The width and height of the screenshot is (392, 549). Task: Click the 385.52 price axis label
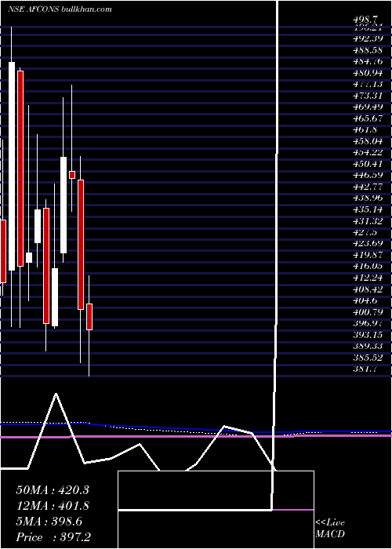[x=368, y=358]
